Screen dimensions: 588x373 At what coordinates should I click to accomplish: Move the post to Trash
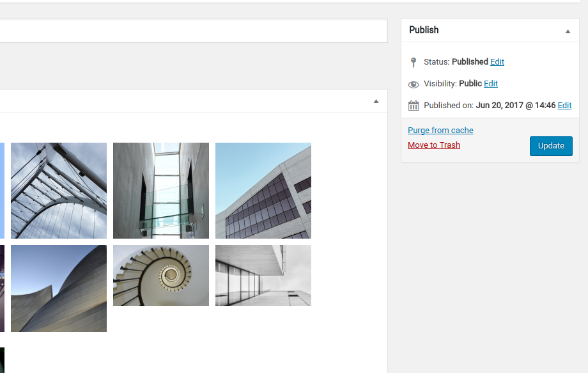(x=434, y=145)
